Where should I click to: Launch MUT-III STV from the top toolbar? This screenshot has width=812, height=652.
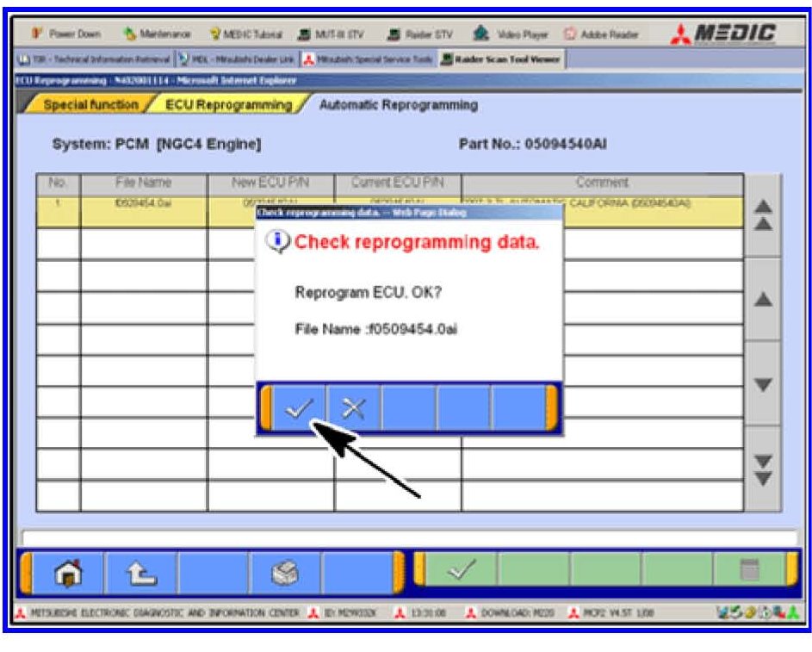coord(332,34)
